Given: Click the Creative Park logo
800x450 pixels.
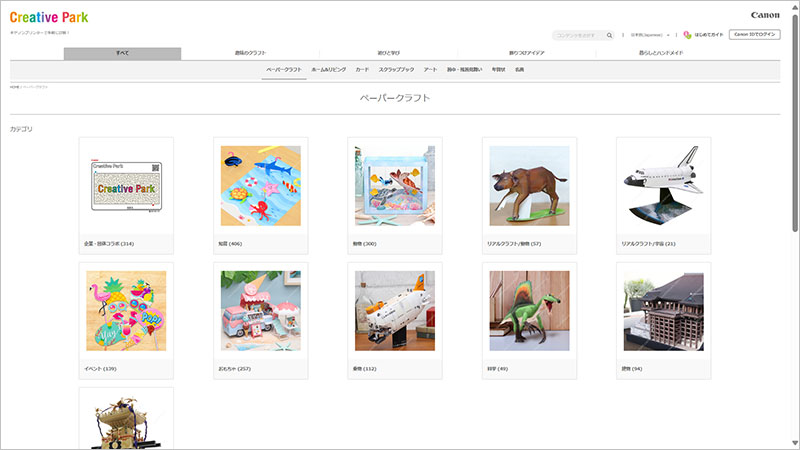Looking at the screenshot, I should 49,17.
